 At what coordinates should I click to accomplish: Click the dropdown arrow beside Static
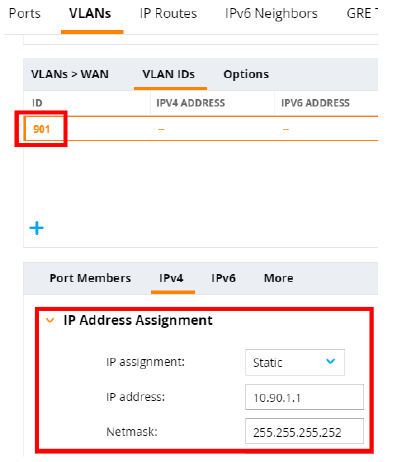[x=330, y=361]
